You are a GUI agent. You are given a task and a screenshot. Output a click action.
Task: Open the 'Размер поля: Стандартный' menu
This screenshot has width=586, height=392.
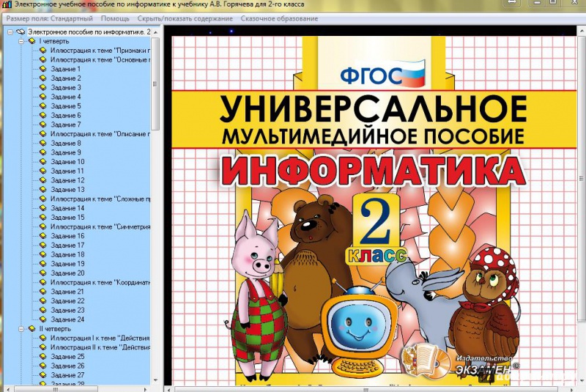tap(49, 19)
